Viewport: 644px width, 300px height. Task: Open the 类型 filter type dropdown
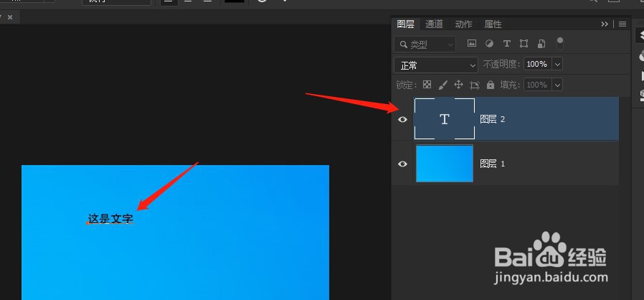pos(425,44)
